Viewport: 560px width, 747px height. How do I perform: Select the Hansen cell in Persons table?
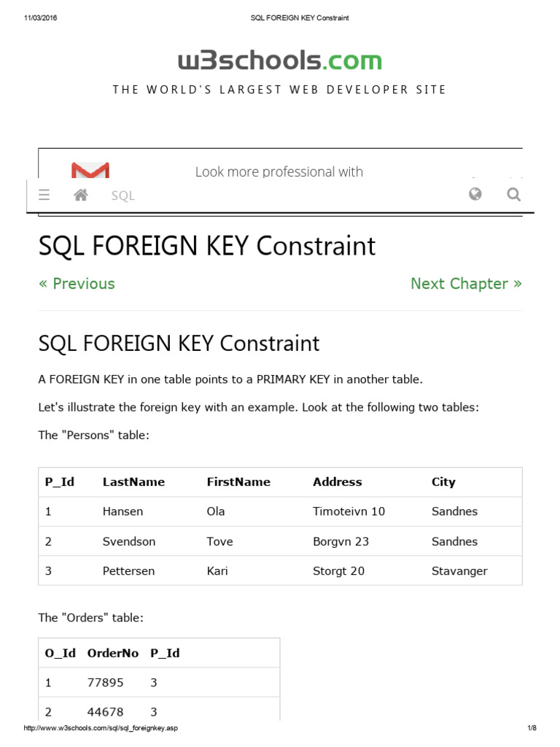click(122, 511)
